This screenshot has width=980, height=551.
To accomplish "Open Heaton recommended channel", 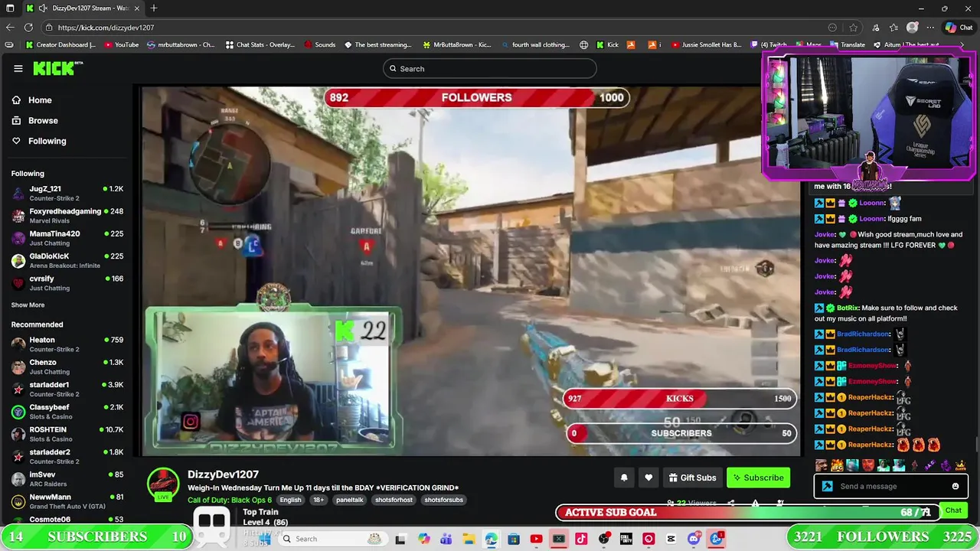I will 67,344.
